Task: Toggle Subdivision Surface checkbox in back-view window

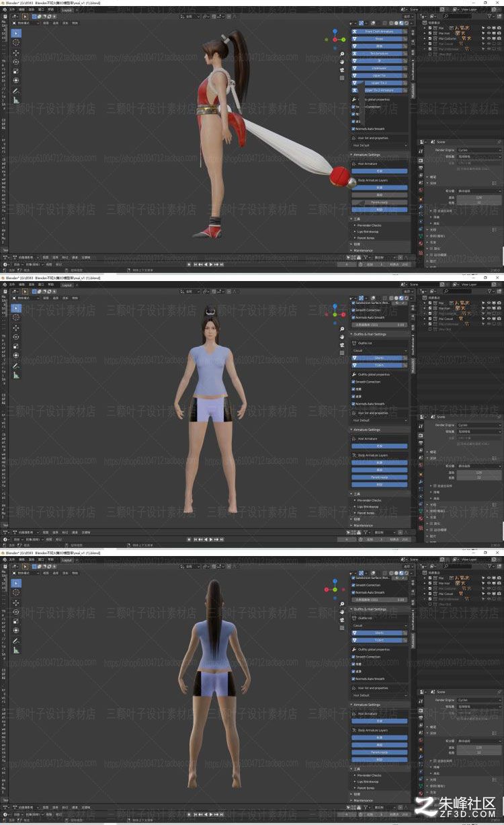Action: click(353, 578)
